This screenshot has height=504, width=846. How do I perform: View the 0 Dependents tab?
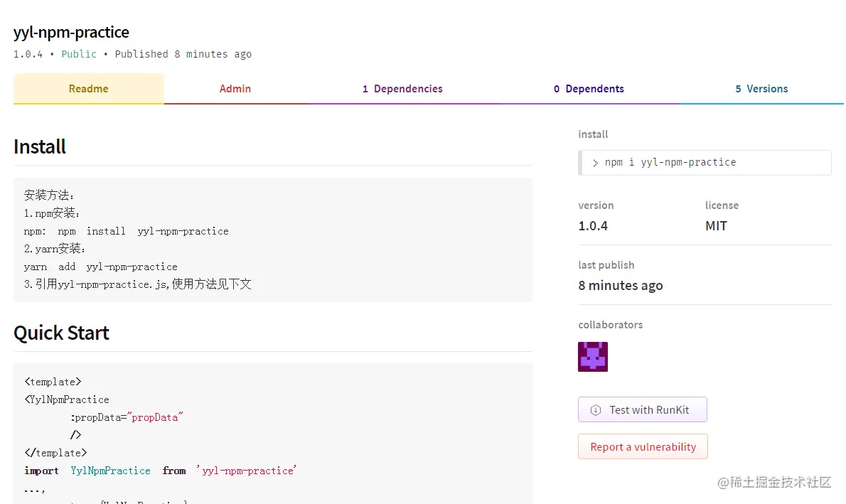[589, 88]
